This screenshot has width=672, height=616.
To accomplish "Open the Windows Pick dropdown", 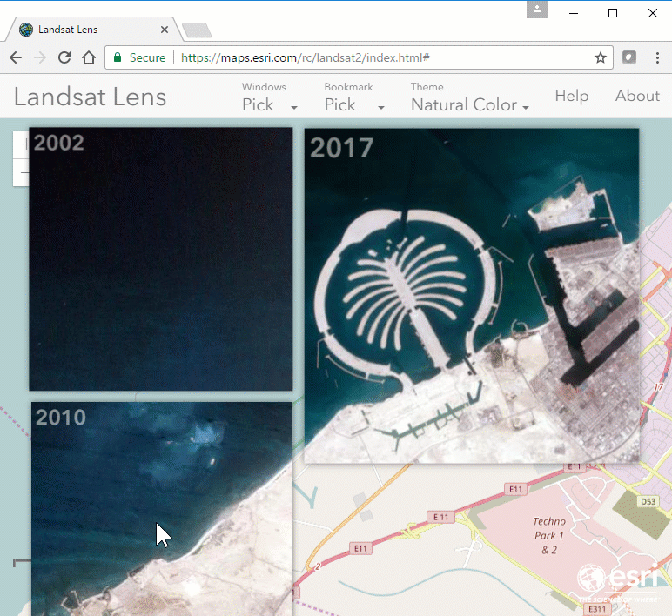I will (x=270, y=97).
